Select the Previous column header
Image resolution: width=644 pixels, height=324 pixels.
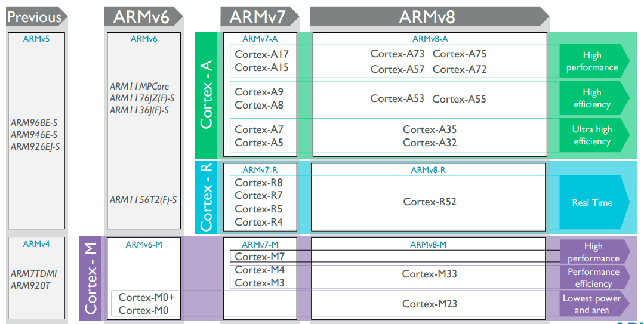[x=36, y=17]
